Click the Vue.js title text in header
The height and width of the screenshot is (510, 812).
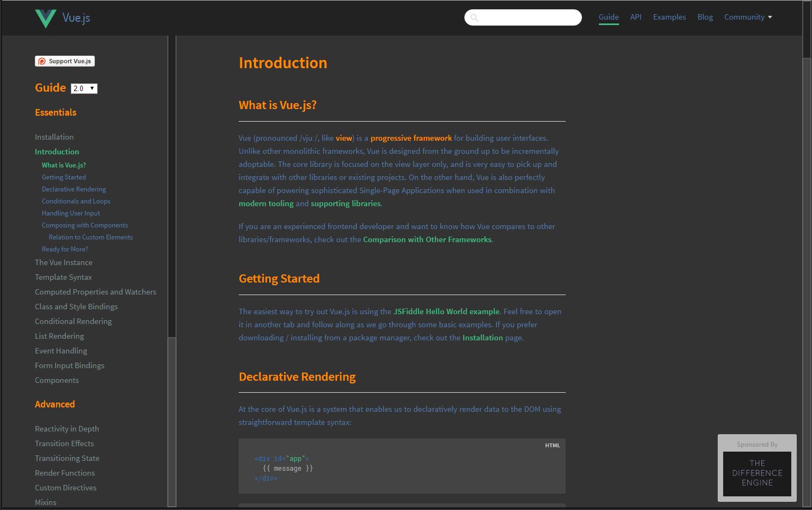pos(76,17)
